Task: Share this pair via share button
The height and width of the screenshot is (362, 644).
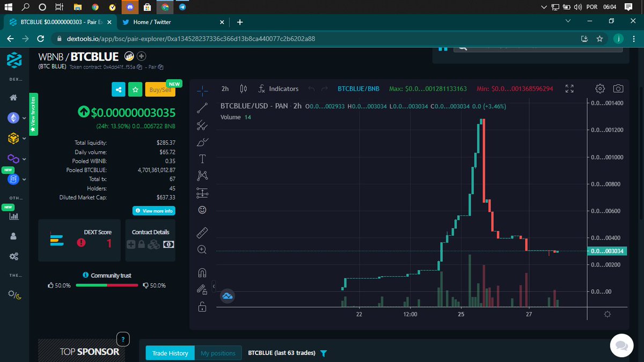Action: [119, 90]
